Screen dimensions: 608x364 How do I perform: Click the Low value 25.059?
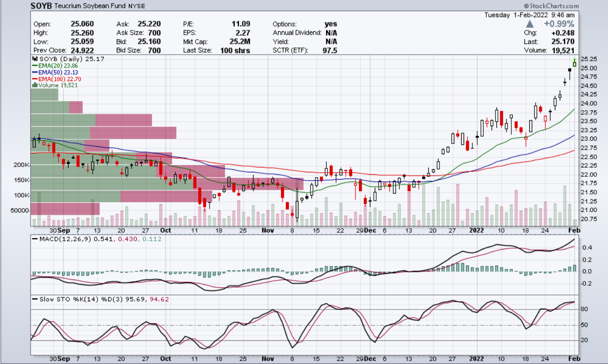pyautogui.click(x=82, y=42)
